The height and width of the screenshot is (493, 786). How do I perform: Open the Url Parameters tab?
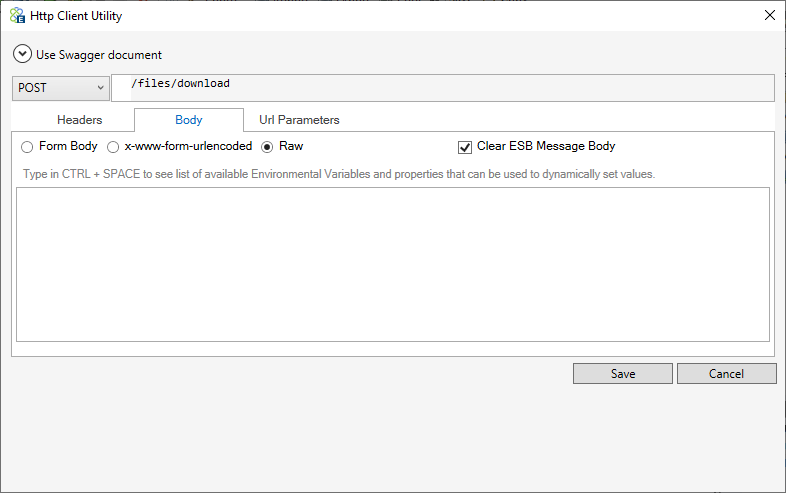click(299, 120)
